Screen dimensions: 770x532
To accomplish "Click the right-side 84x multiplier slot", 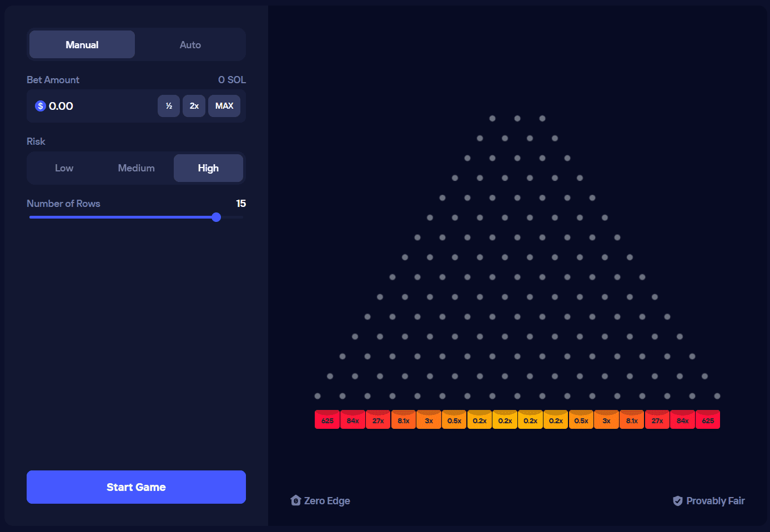I will tap(682, 419).
